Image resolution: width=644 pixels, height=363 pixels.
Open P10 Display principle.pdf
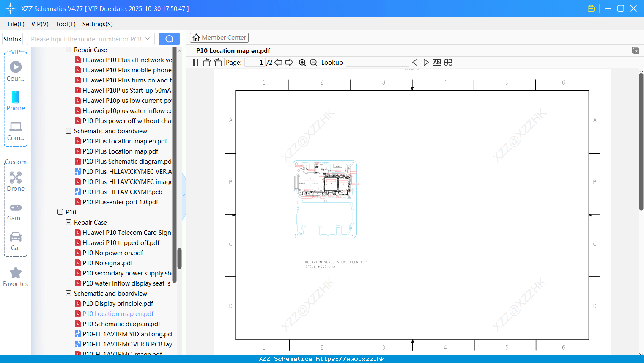(114, 304)
